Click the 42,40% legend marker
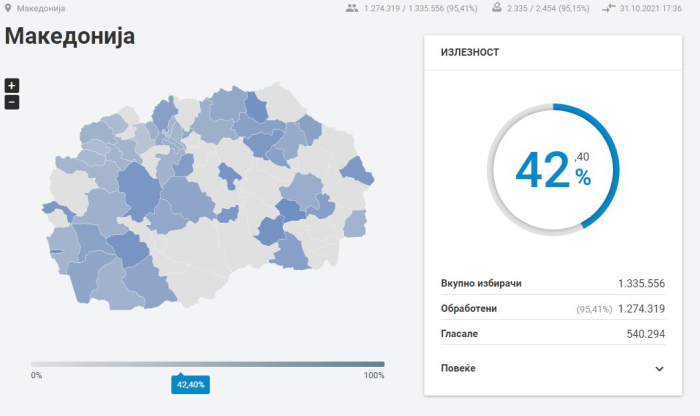Viewport: 700px width, 416px height. (x=191, y=384)
